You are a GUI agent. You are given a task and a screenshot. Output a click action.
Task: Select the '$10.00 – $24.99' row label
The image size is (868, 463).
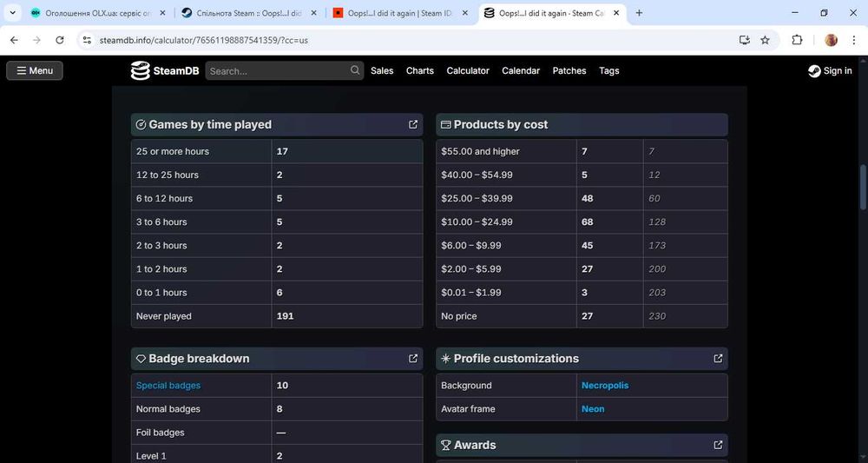pyautogui.click(x=477, y=222)
